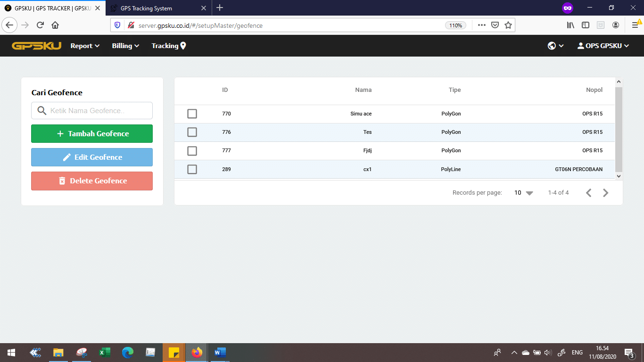The height and width of the screenshot is (362, 644).
Task: Click the Ketik Nama Geofence search field
Action: point(92,111)
